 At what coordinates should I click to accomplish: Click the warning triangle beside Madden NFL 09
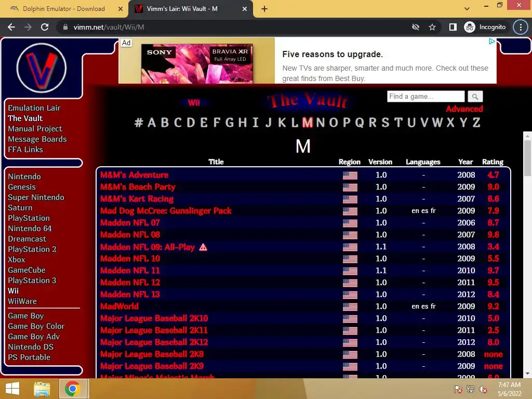pyautogui.click(x=203, y=247)
